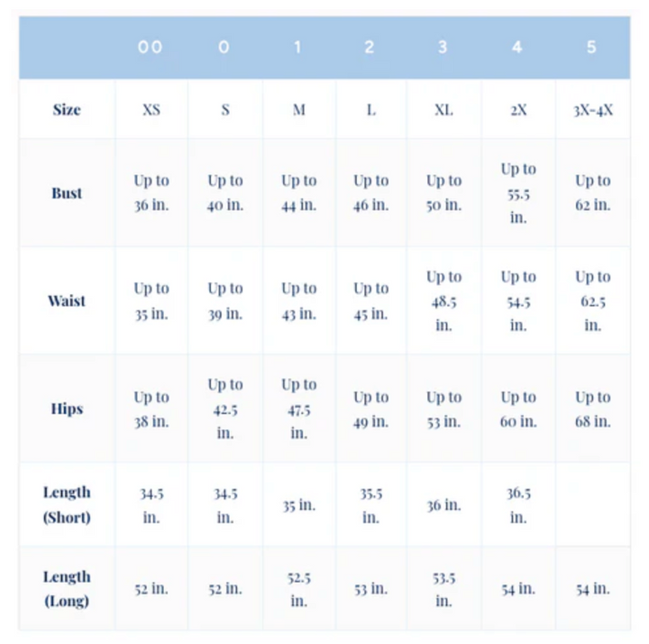Viewport: 649px width, 644px height.
Task: Select the Up to 68 in. hips cell
Action: tap(592, 409)
